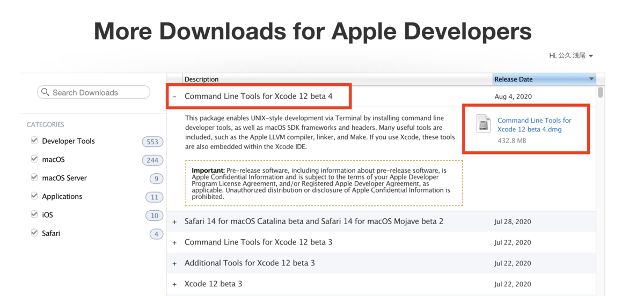
Task: Click the Developer Tools category label
Action: tap(68, 141)
